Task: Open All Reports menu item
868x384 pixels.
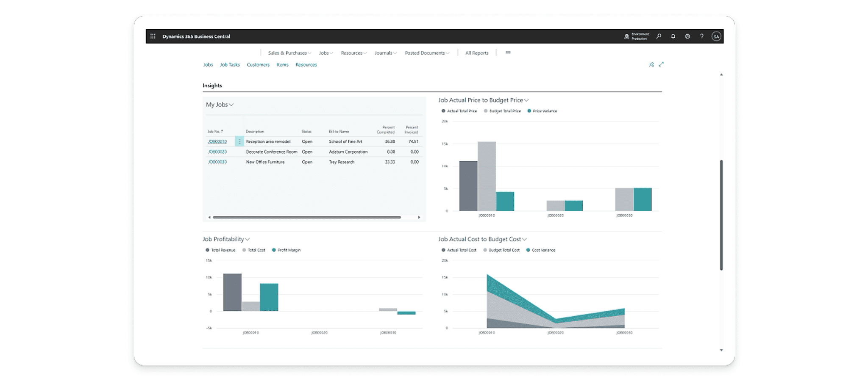Action: [x=477, y=53]
